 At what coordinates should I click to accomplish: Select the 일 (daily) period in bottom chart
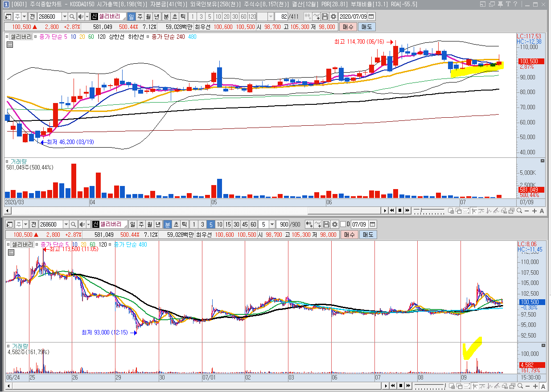click(133, 224)
